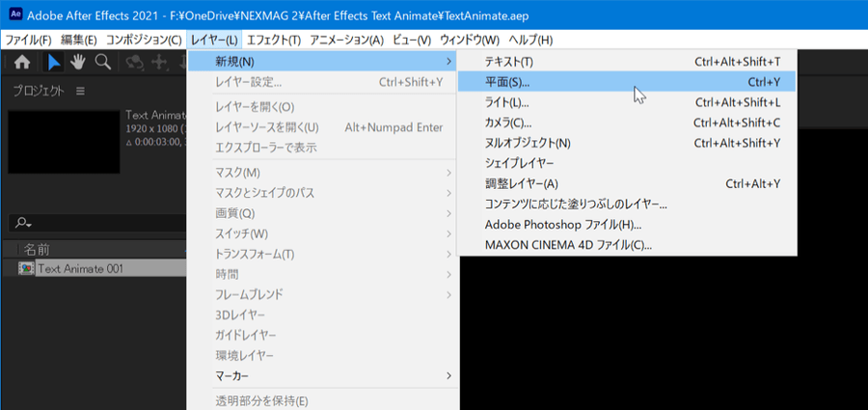Click the レイヤーを開く(O) menu entry

(x=322, y=107)
